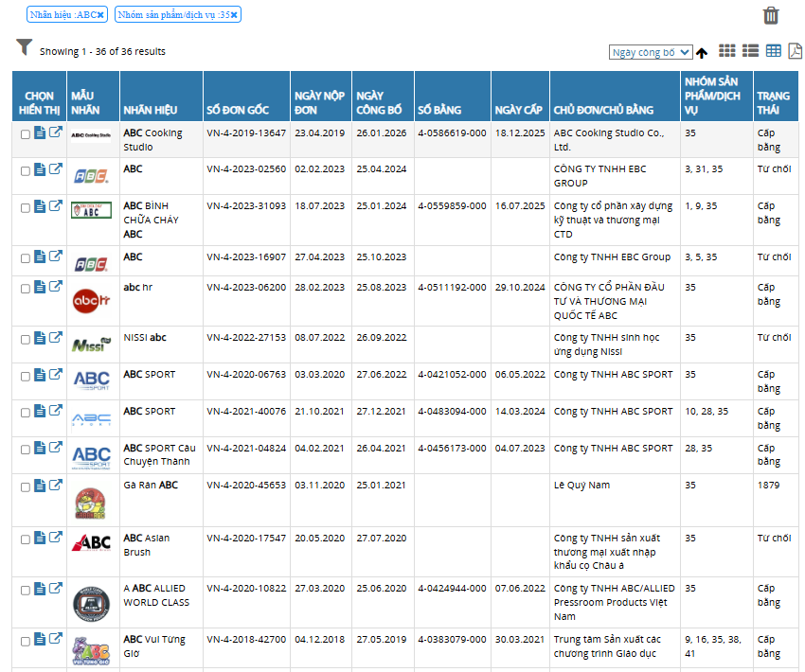Remove the Nhóm sản phẩm 35 filter
The height and width of the screenshot is (672, 805).
coord(234,15)
